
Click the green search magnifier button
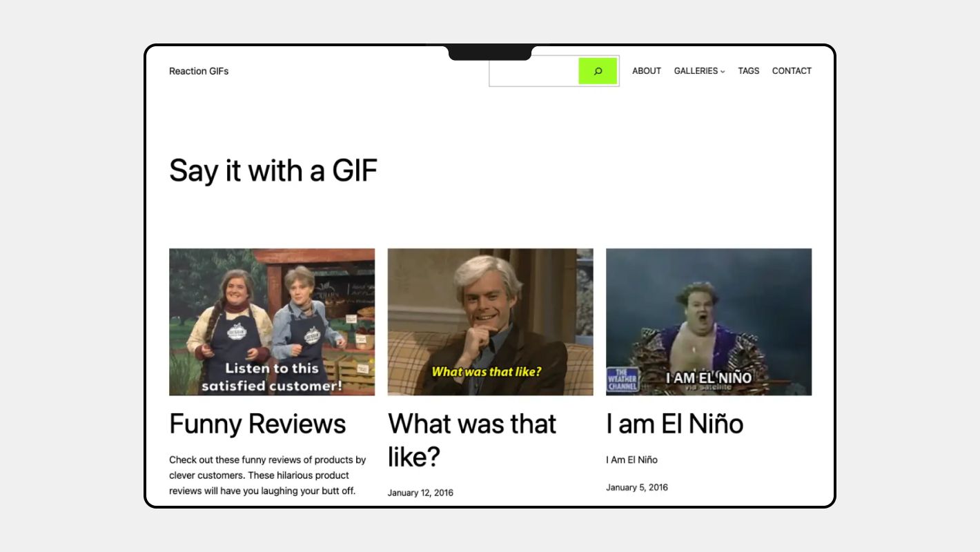[x=598, y=71]
